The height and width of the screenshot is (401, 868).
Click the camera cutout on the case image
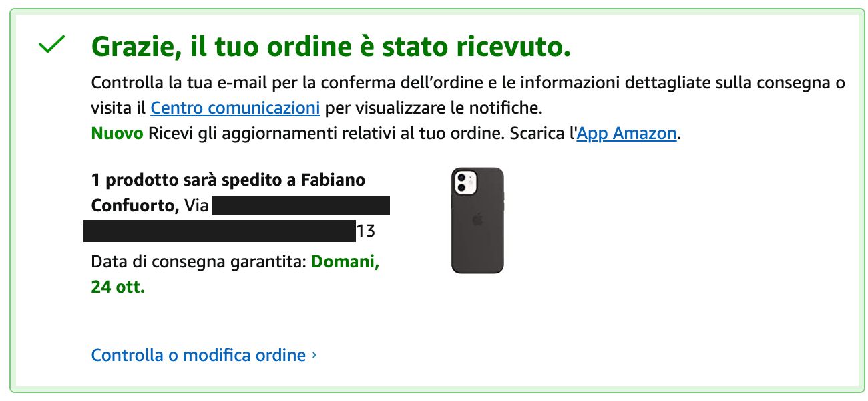click(466, 182)
